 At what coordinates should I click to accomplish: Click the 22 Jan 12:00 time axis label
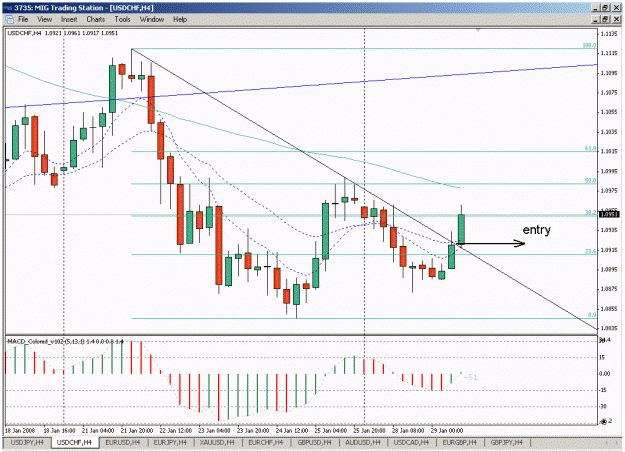tap(176, 431)
